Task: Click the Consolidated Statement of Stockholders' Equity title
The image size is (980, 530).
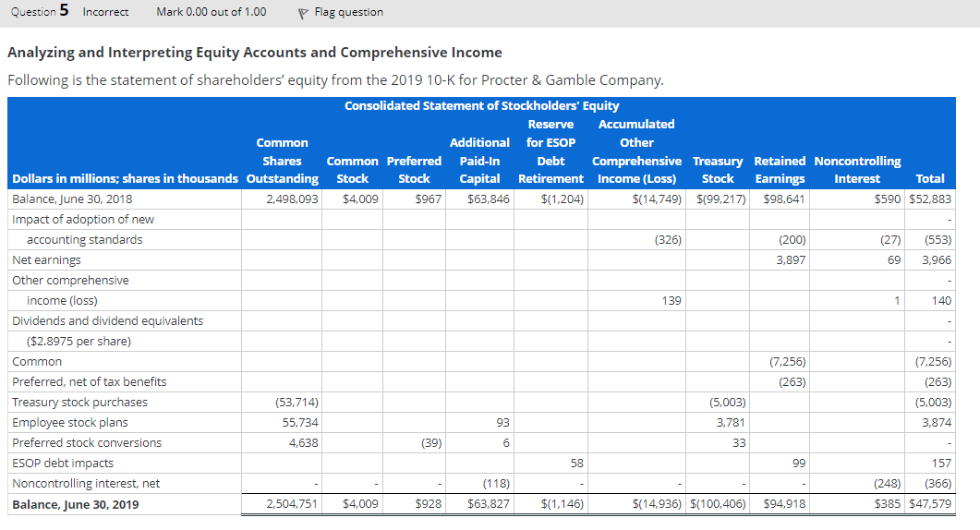Action: (482, 105)
